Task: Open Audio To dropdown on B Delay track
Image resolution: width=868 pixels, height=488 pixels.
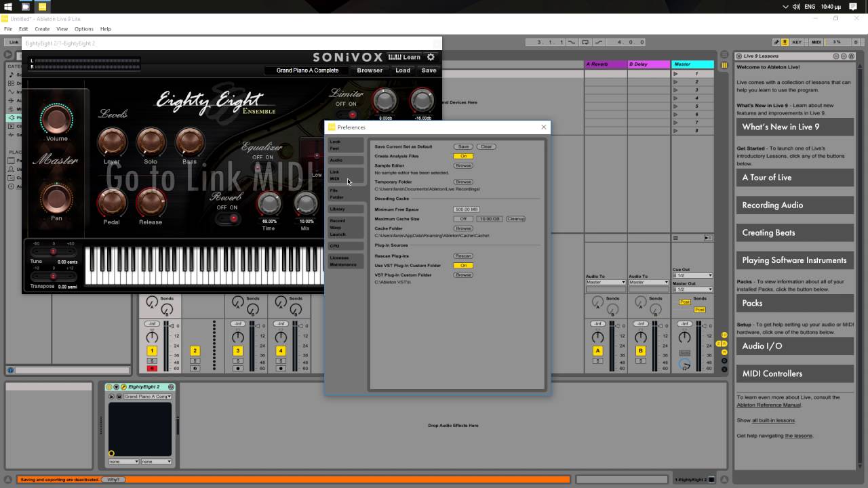Action: pos(648,282)
